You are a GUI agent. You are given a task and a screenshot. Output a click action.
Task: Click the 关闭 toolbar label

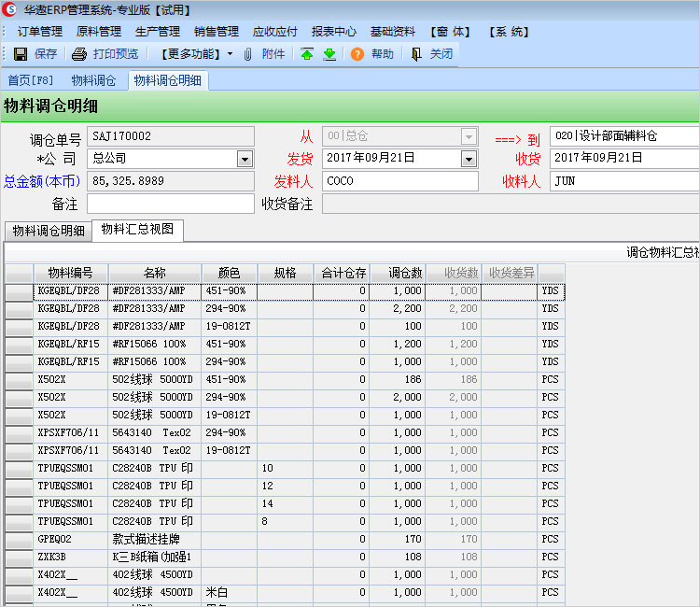coord(441,54)
